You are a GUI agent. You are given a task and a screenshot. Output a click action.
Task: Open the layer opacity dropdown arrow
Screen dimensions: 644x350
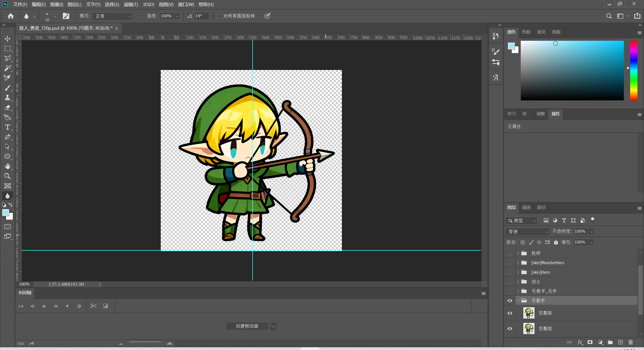click(x=591, y=231)
